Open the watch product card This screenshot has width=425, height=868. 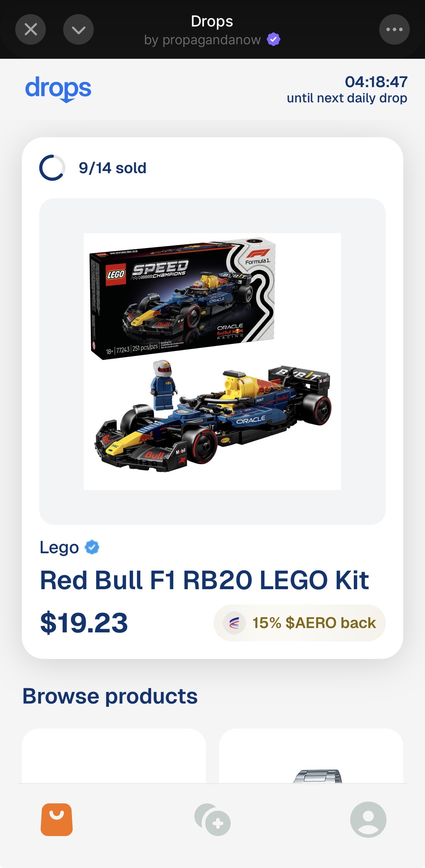[x=311, y=756]
